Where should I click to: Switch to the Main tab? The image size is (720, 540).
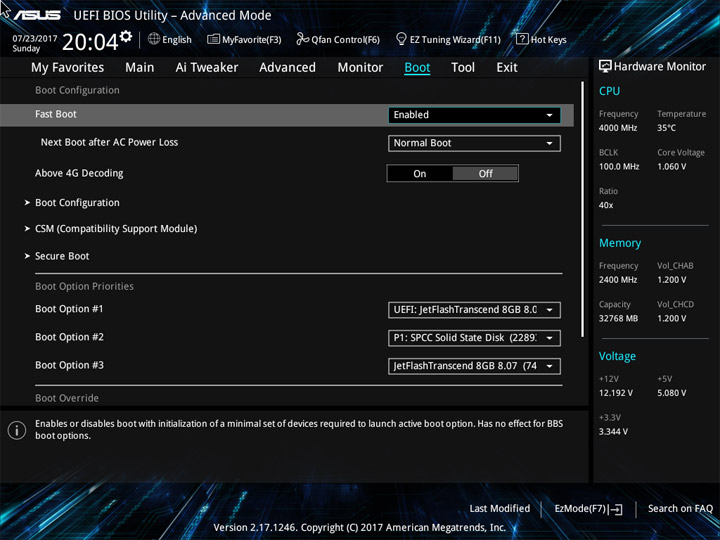click(140, 68)
